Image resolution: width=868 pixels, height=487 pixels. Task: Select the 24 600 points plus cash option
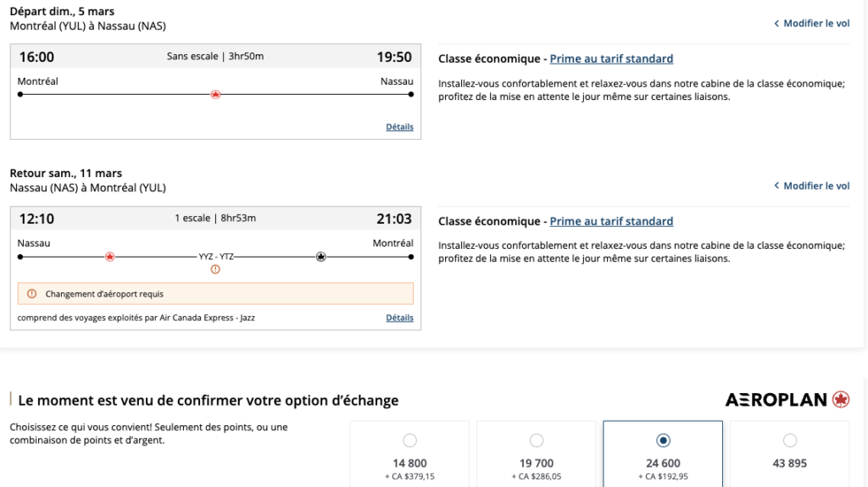pos(663,440)
